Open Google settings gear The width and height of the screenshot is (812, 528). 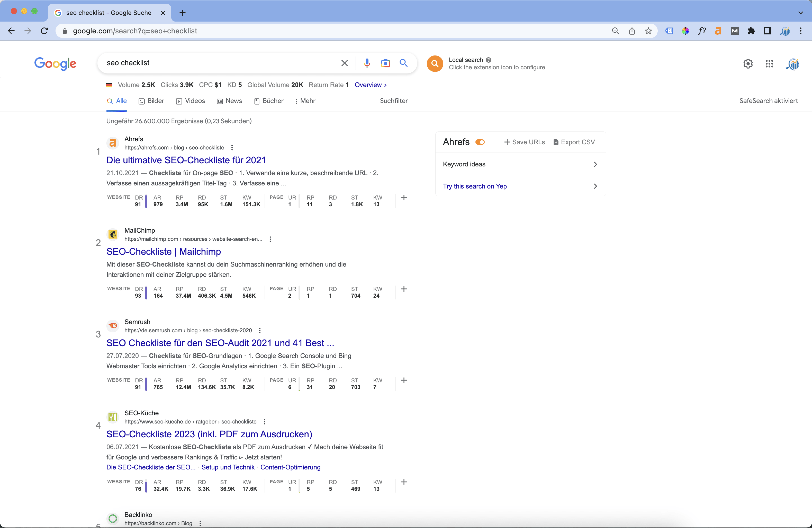click(748, 64)
